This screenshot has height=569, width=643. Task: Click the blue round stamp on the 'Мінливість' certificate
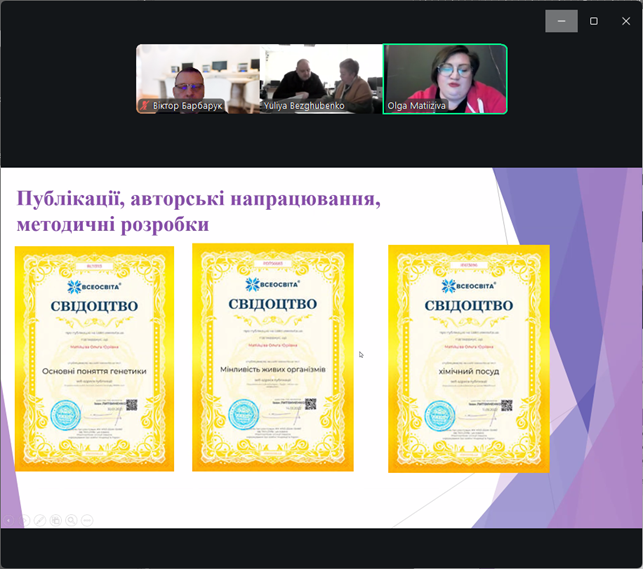244,414
